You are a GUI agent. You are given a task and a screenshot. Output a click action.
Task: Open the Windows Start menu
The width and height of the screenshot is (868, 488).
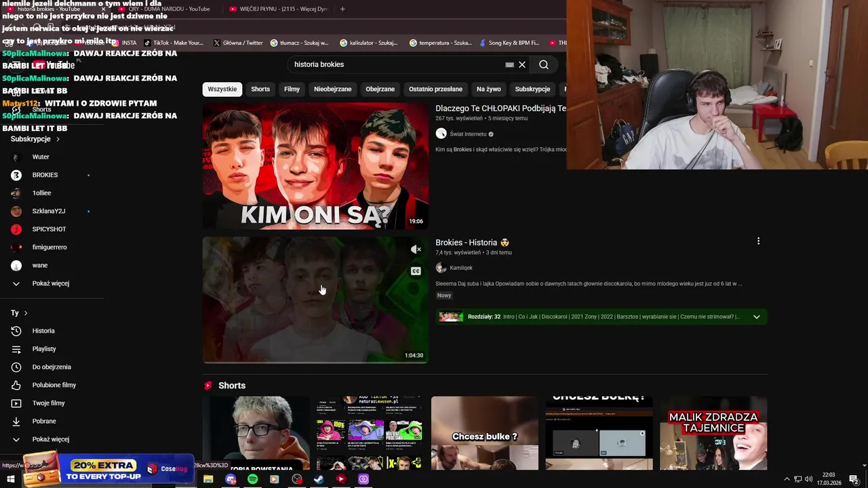coord(10,479)
